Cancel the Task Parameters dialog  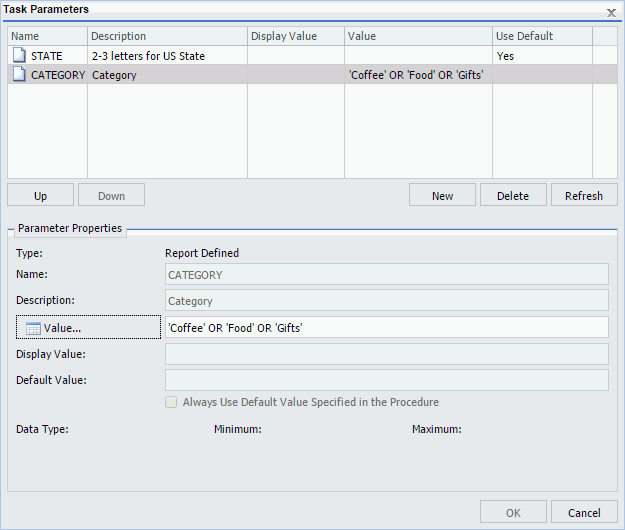[584, 512]
